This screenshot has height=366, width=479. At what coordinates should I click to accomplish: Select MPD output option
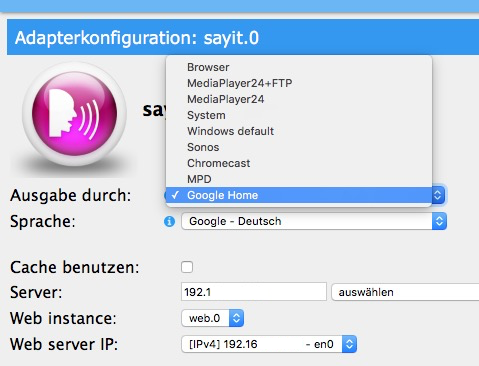299,179
